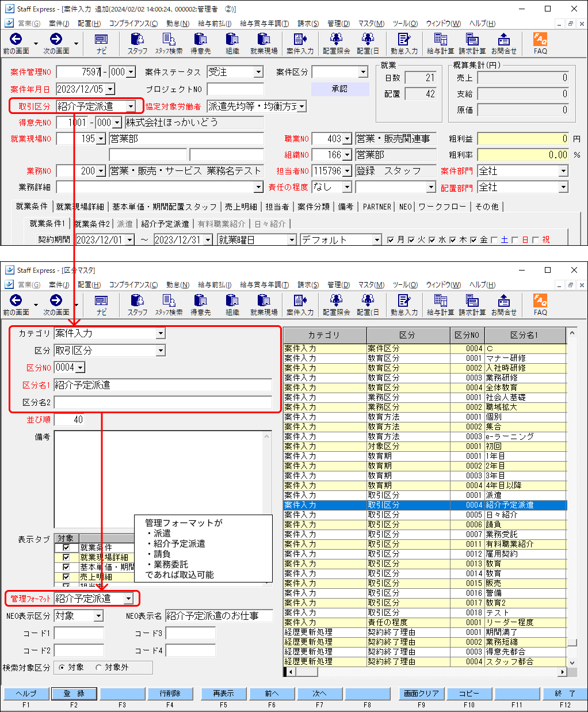Launch スタッフ検索 in the 案件入力 window toolbar
This screenshot has width=588, height=712.
pyautogui.click(x=169, y=43)
